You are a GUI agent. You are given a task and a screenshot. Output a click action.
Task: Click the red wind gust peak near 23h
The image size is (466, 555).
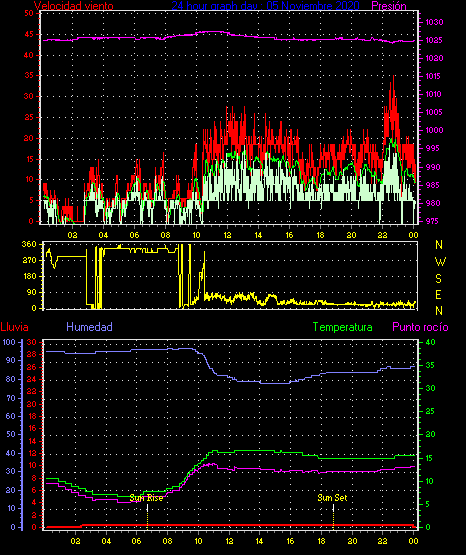point(393,77)
